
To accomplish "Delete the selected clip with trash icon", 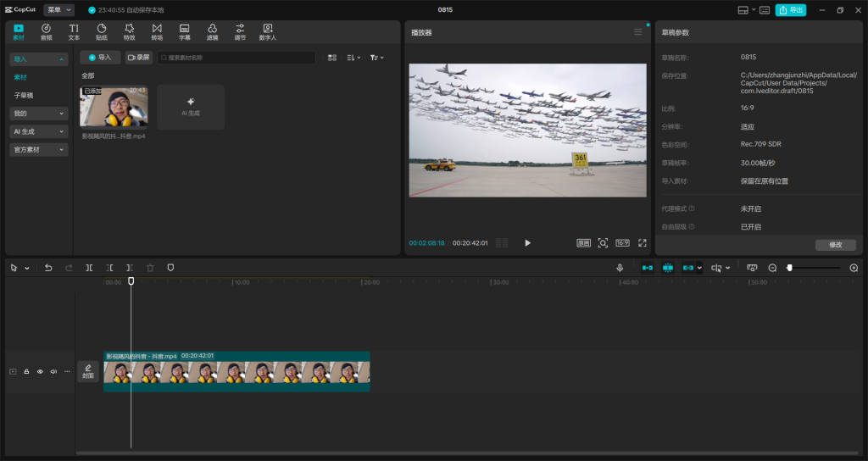I will click(x=150, y=268).
